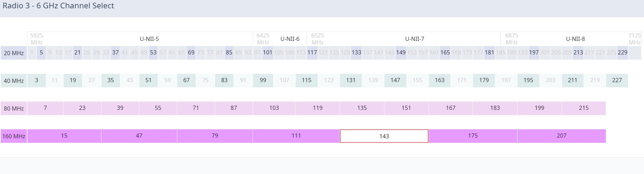
Task: Pick 20 MHz channel 5
Action: [x=41, y=53]
